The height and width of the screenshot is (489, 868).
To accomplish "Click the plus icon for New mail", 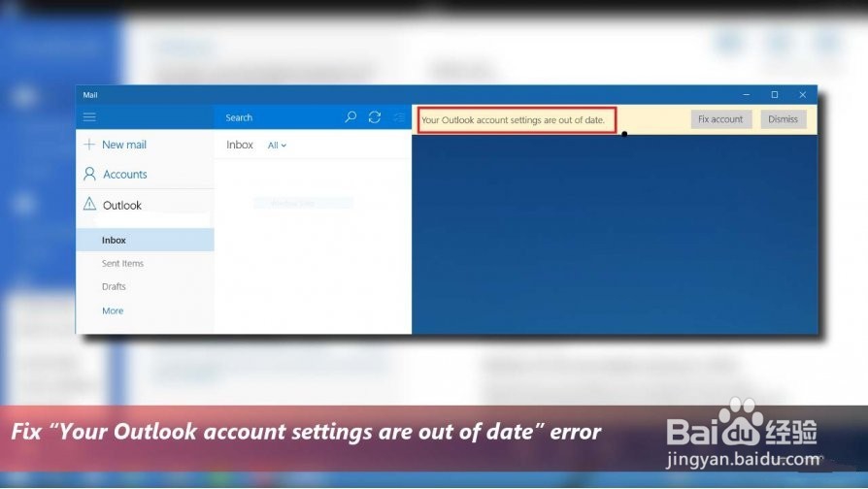I will (89, 145).
